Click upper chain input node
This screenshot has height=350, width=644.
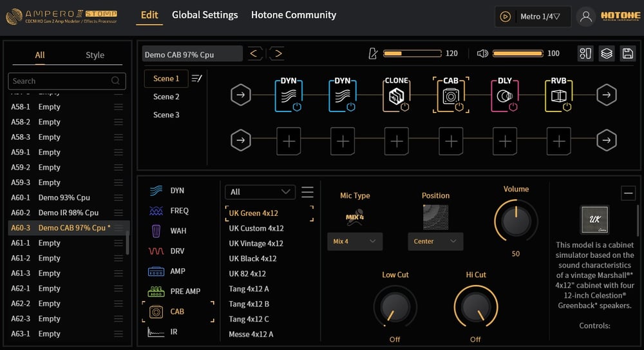click(241, 95)
